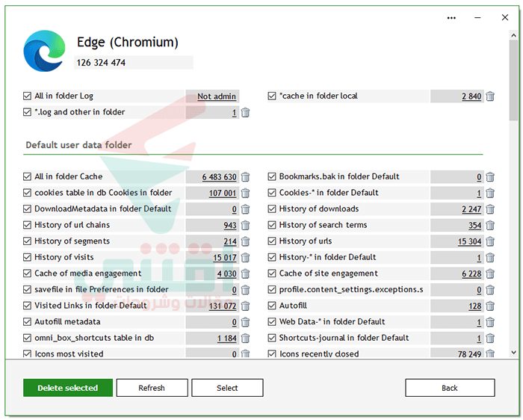
Task: Open the 15 304 History of urls link
Action: tap(469, 241)
